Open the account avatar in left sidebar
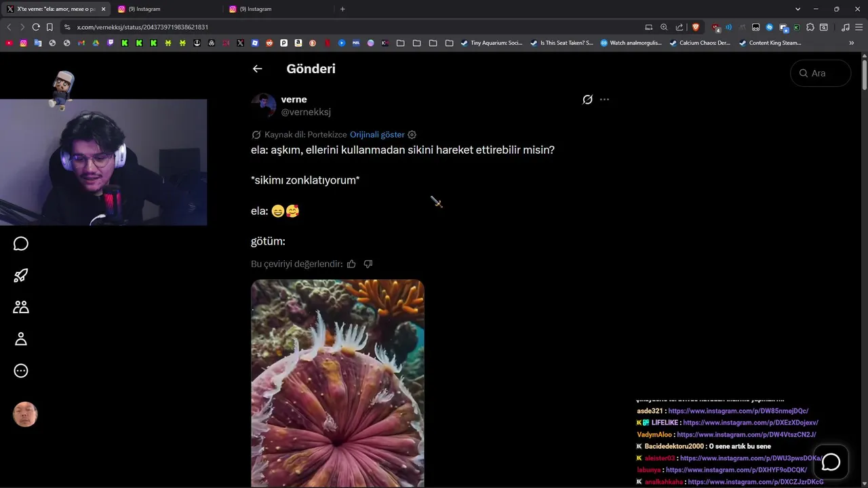 point(25,414)
